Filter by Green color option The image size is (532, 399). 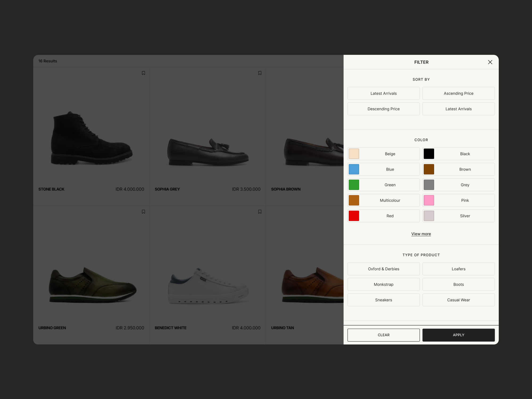tap(384, 185)
